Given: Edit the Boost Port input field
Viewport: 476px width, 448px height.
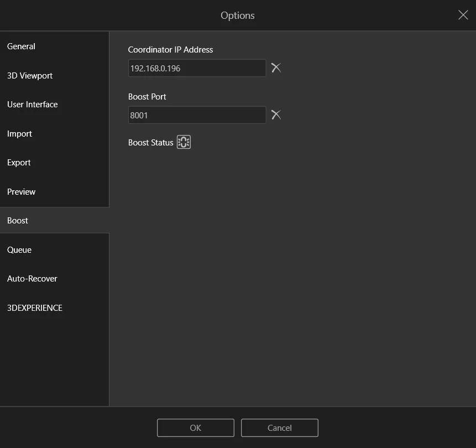Looking at the screenshot, I should (x=197, y=115).
